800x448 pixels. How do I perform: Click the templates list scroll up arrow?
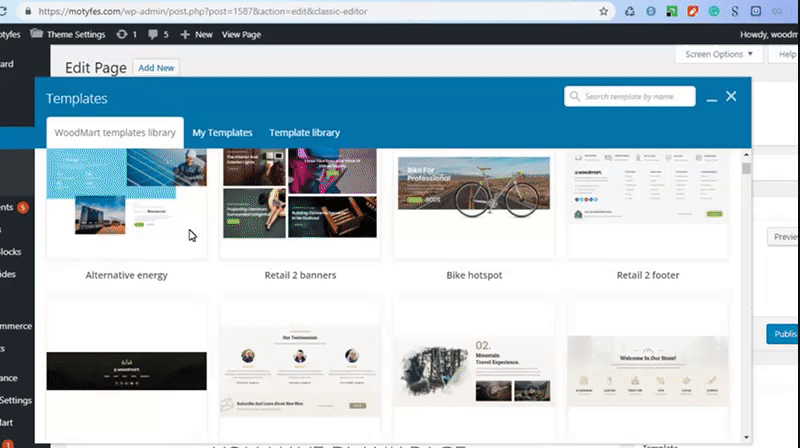click(746, 155)
